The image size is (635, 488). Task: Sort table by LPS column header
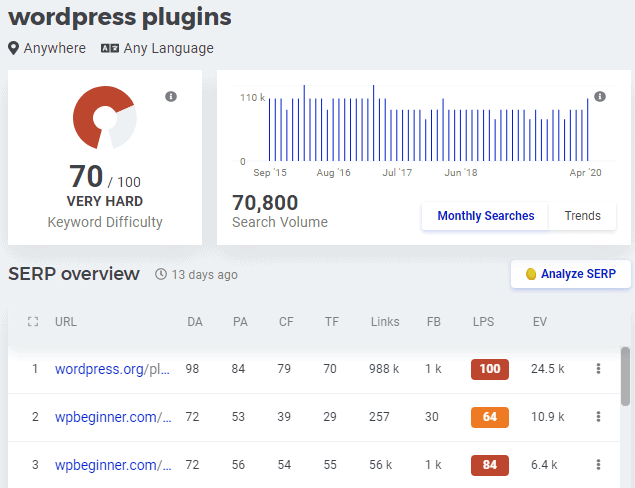(483, 322)
